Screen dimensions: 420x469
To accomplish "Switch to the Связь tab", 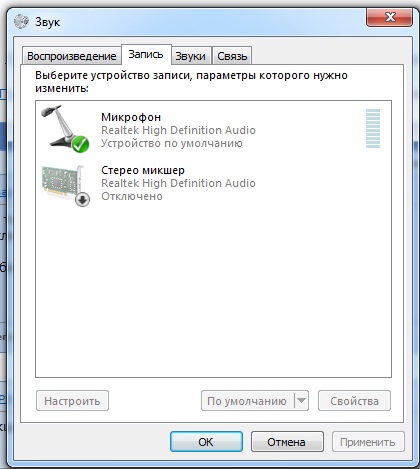I will [x=232, y=56].
